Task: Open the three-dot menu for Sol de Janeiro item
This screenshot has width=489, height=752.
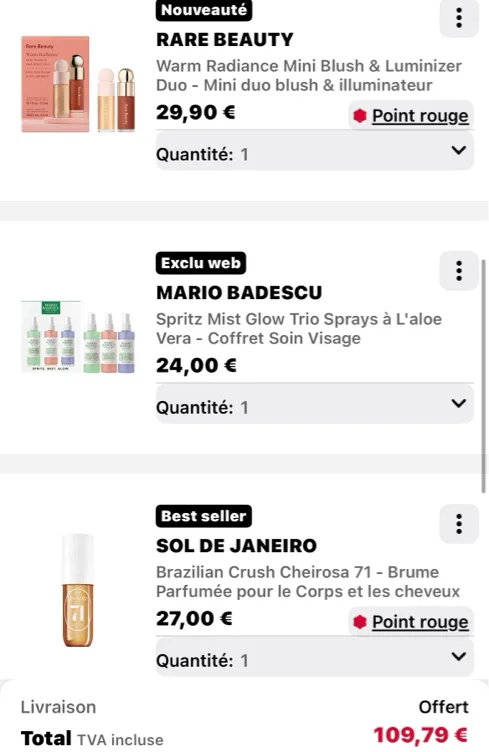Action: click(x=459, y=524)
